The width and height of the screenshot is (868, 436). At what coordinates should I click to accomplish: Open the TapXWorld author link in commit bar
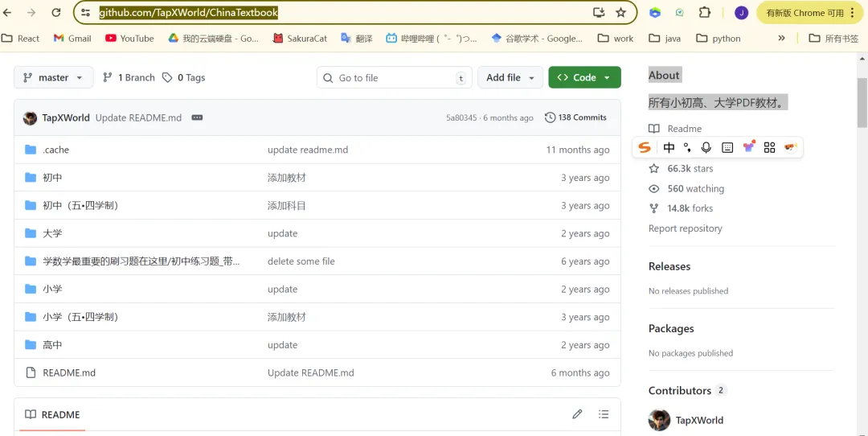[66, 117]
